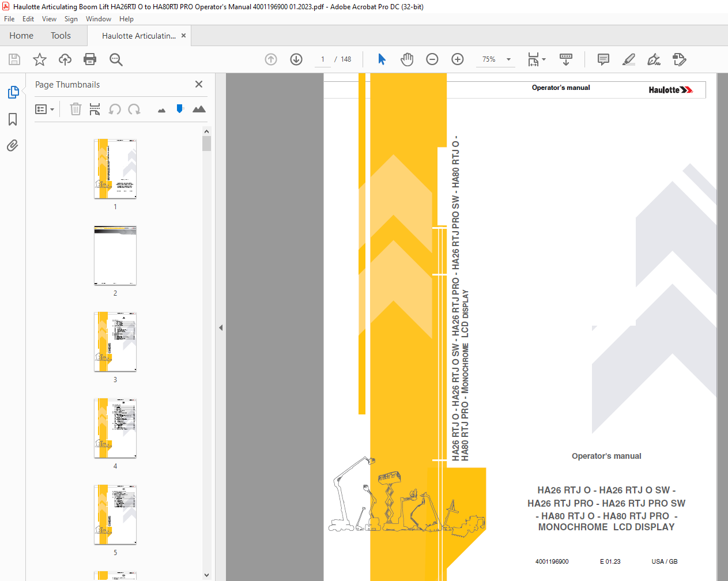Select page 5 thumbnail
Image resolution: width=728 pixels, height=581 pixels.
115,515
